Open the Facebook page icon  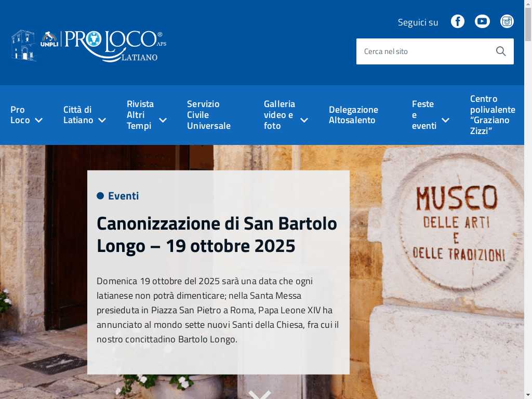pos(457,21)
